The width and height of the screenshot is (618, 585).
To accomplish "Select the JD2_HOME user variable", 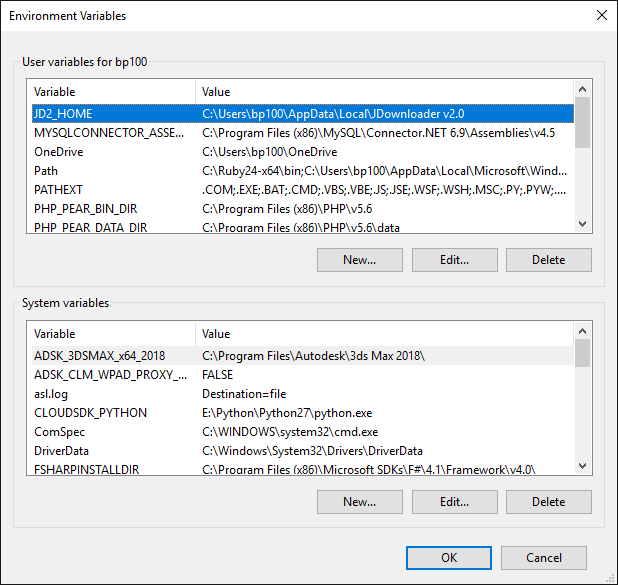I will pos(63,113).
